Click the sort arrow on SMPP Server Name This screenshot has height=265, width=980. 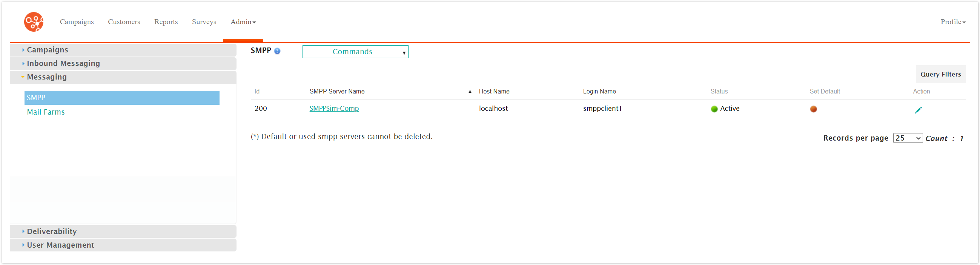(x=470, y=92)
